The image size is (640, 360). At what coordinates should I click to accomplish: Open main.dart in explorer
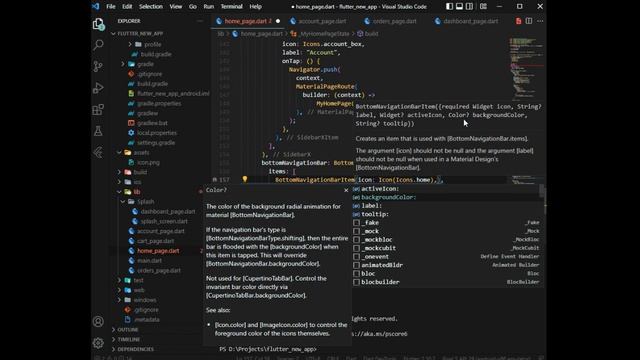[149, 261]
